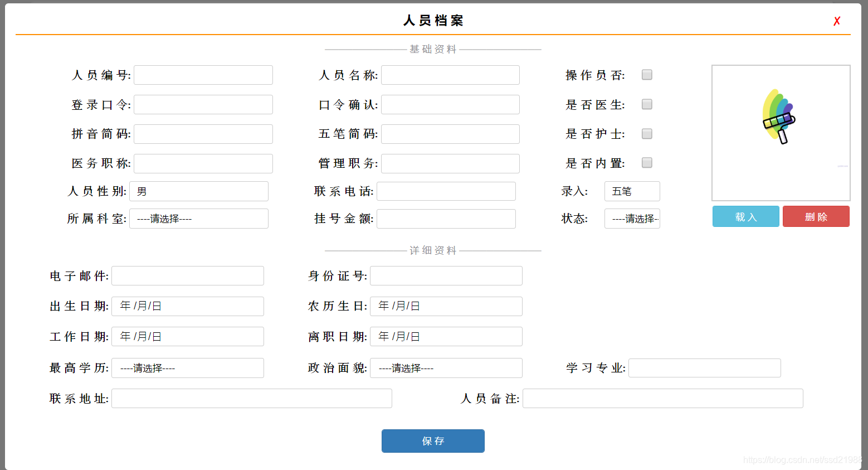Click the 农历生日 date field
Image resolution: width=868 pixels, height=470 pixels.
pyautogui.click(x=446, y=306)
